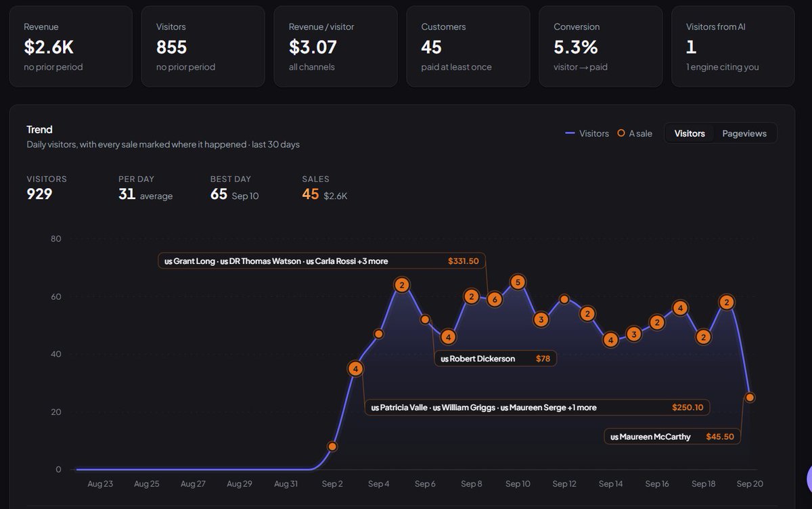
Task: Click the Sep 2 sale marker
Action: (332, 447)
